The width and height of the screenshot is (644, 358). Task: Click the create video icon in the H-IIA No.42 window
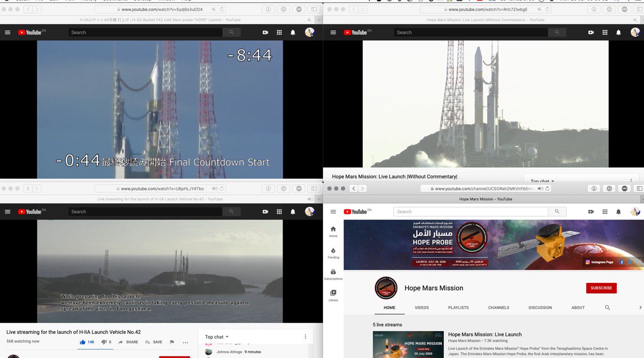265,211
